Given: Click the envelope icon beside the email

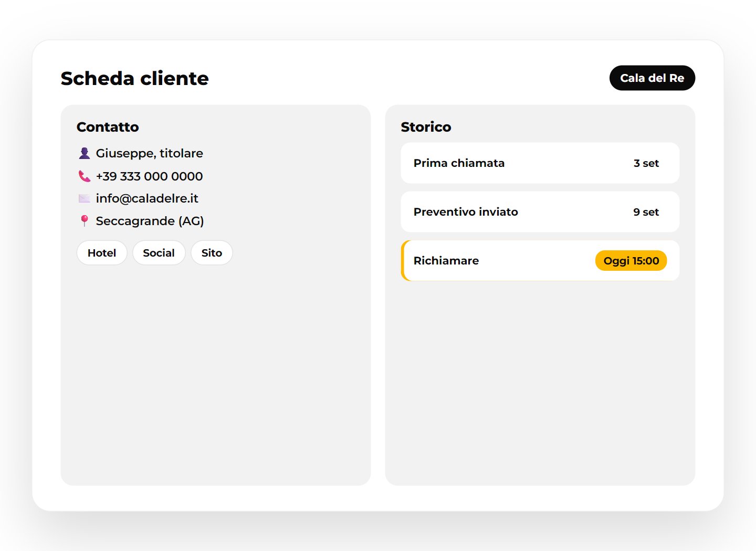Looking at the screenshot, I should [x=84, y=198].
